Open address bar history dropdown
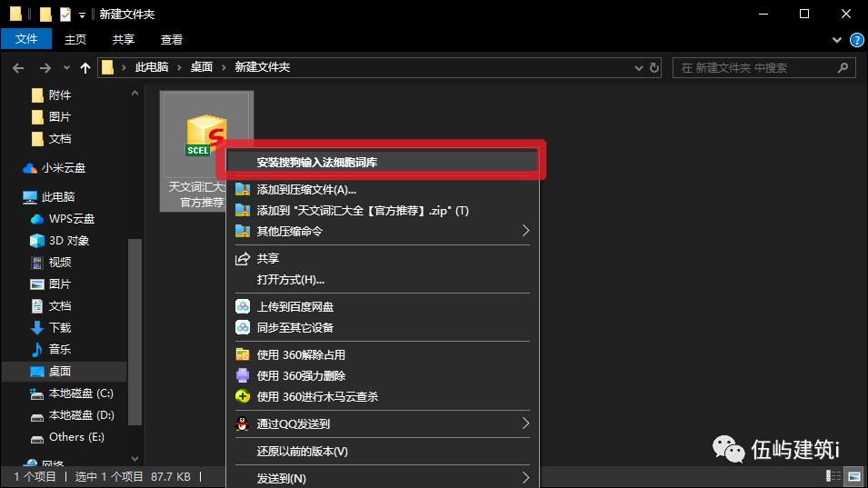Screen dimensions: 868x488 [638, 67]
